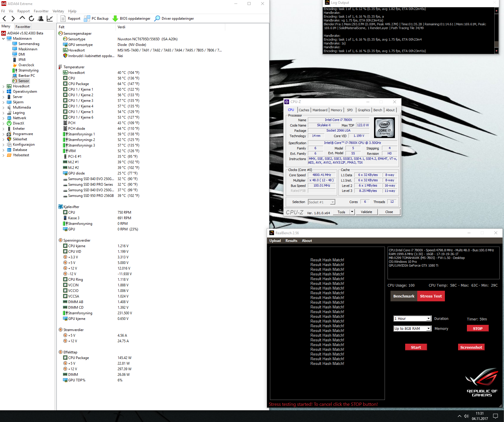Open the Up to 8GB RAM memory dropdown
This screenshot has height=422, width=504.
pyautogui.click(x=412, y=329)
